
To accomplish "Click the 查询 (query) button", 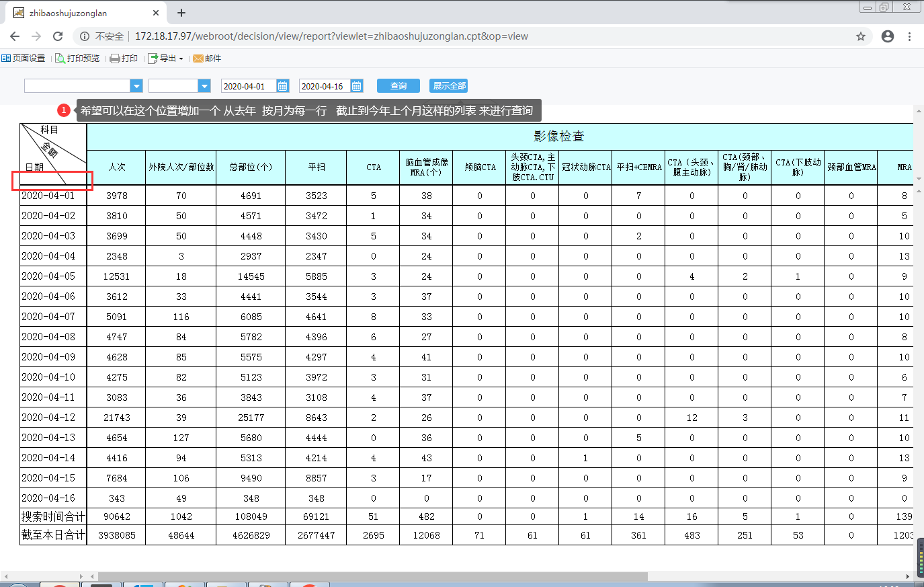I will 398,86.
